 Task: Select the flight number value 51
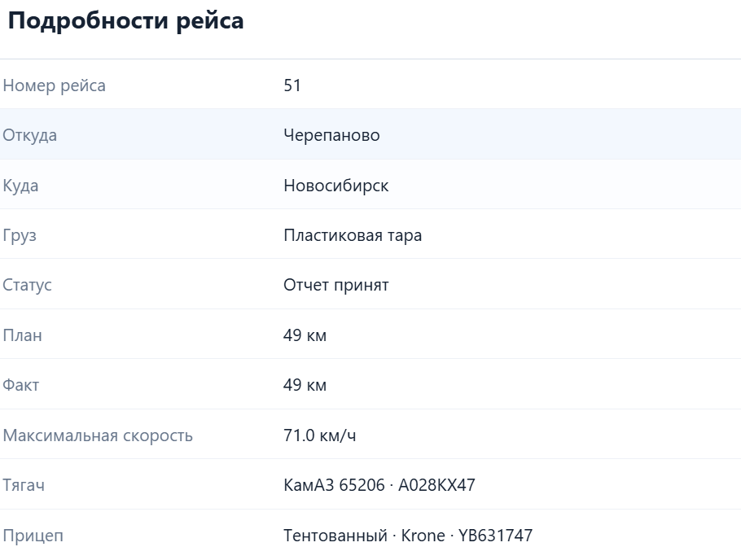[x=292, y=85]
